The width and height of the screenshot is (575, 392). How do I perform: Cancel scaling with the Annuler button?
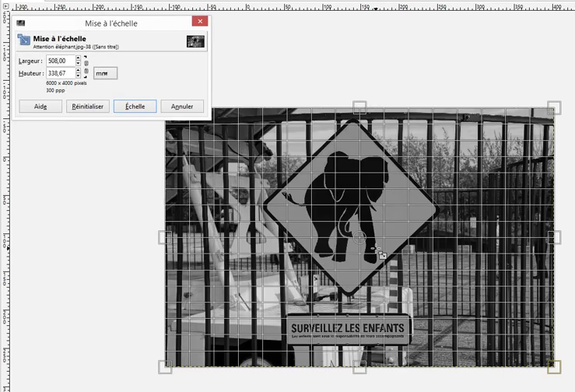click(x=182, y=107)
